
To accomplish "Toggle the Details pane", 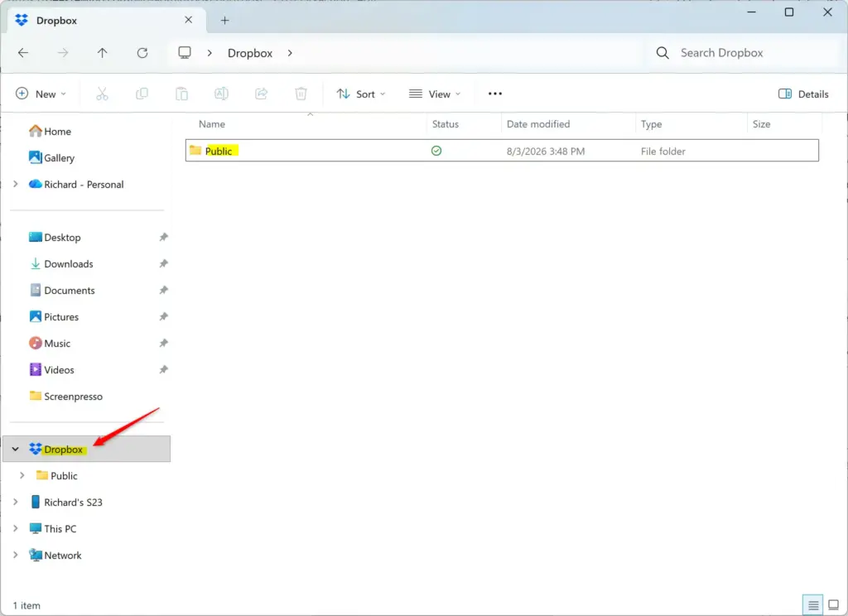I will [x=803, y=94].
